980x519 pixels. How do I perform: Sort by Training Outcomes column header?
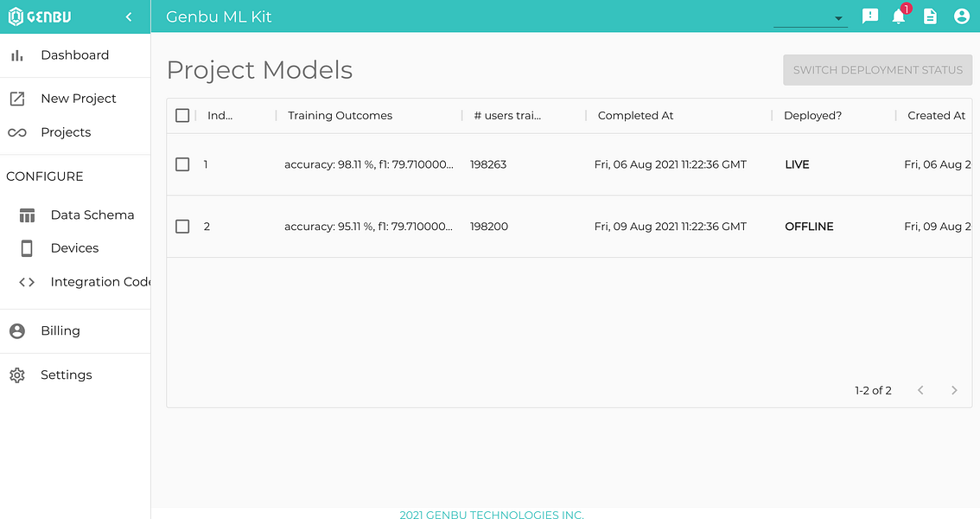(340, 115)
